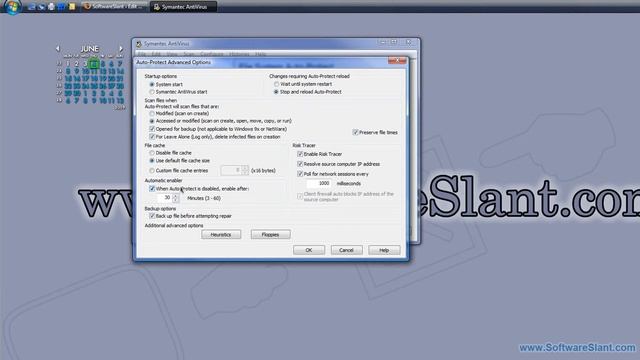Open Scan menu in Symantec AntiVirus window
Screen dimensions: 640x360
tap(189, 54)
